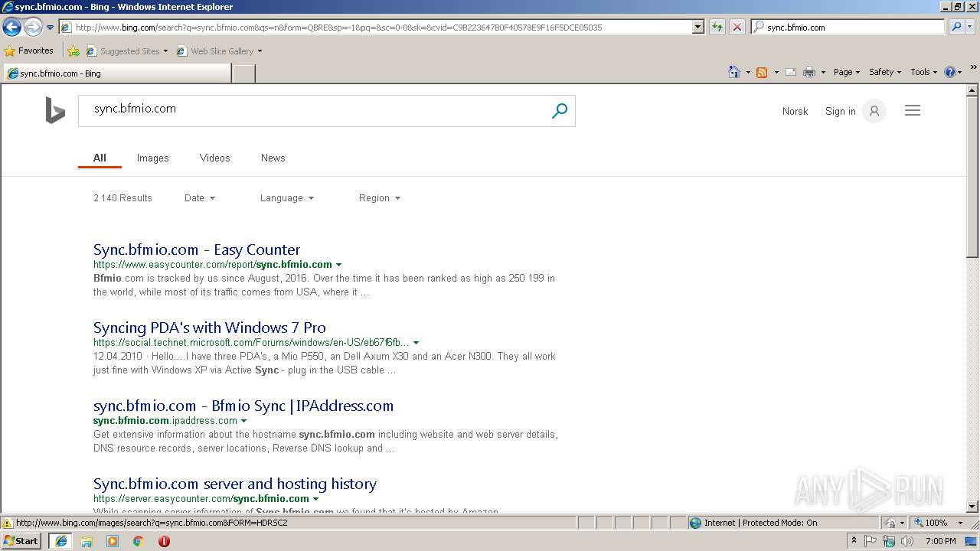Click the Bing logo
This screenshot has width=980, height=551.
click(55, 110)
